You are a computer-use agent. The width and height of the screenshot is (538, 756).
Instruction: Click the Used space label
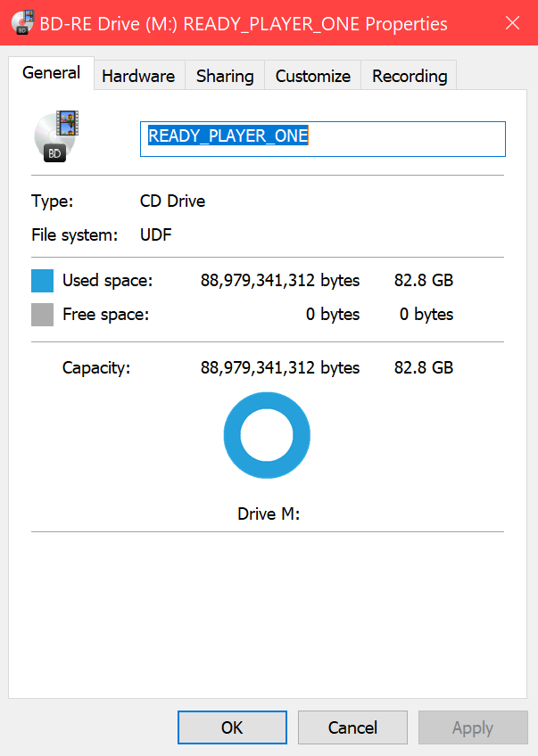tap(108, 281)
